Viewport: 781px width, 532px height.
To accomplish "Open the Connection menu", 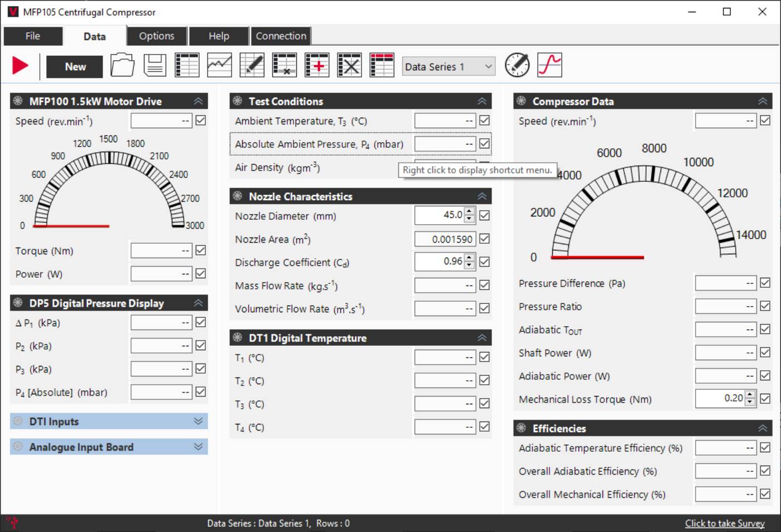I will (x=281, y=36).
